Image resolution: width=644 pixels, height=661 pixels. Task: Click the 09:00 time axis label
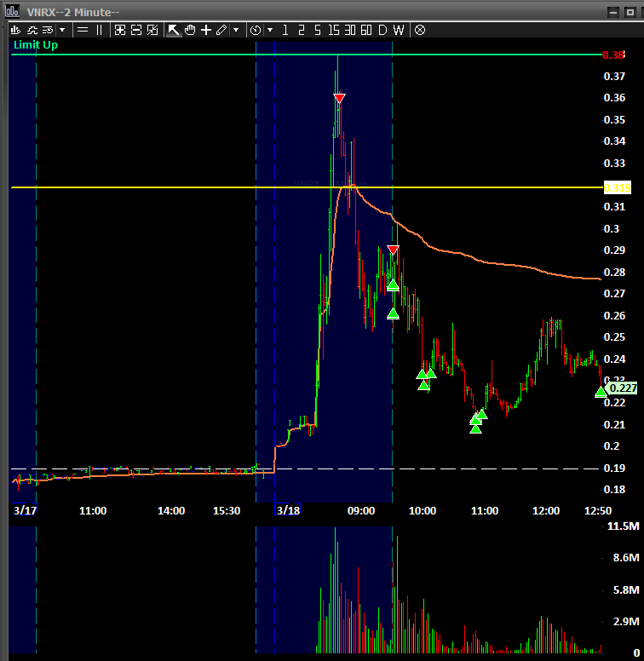361,511
